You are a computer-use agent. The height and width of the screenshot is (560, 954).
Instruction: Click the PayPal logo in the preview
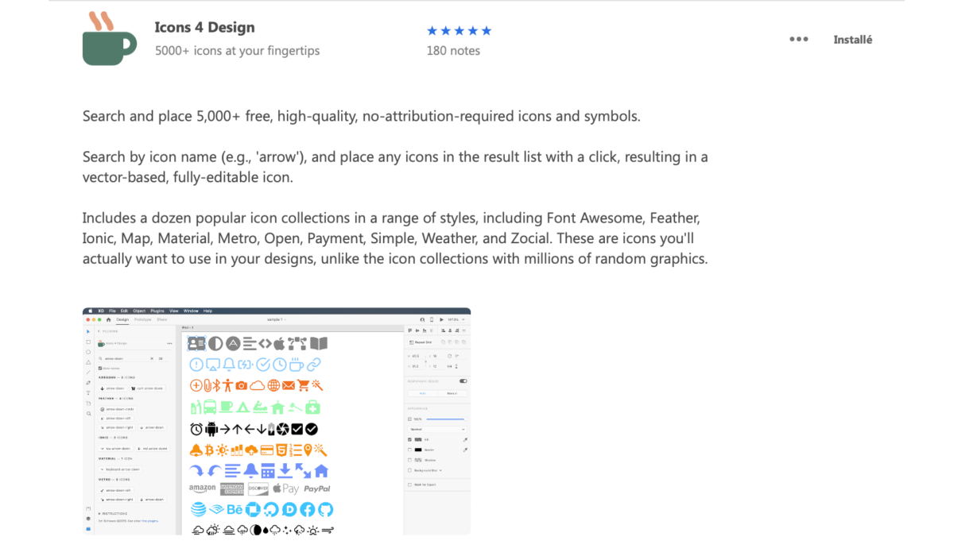[317, 489]
